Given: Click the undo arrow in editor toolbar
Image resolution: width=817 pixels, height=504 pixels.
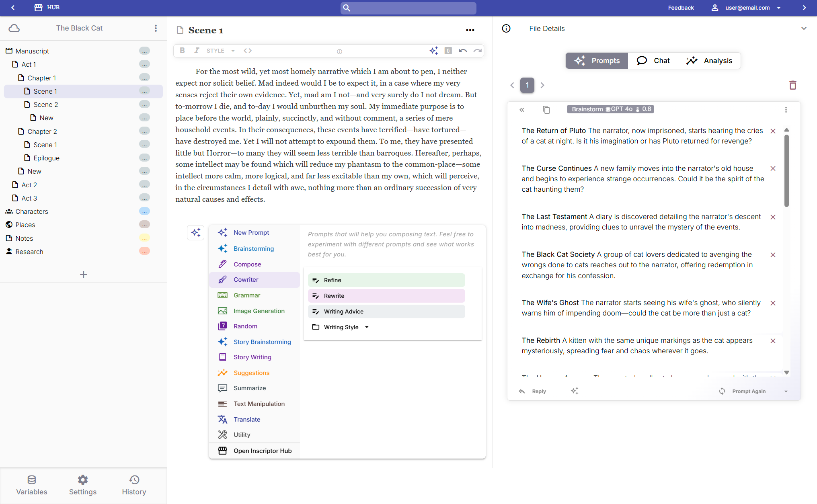Looking at the screenshot, I should click(x=463, y=51).
